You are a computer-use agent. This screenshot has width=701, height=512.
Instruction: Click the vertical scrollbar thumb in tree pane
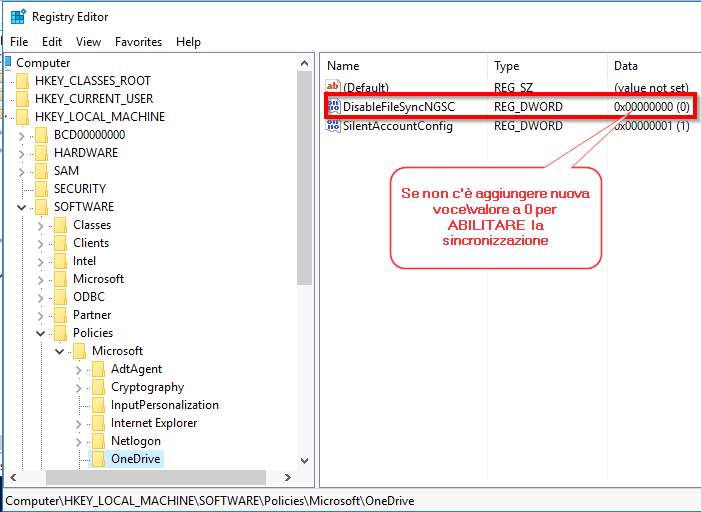(304, 178)
